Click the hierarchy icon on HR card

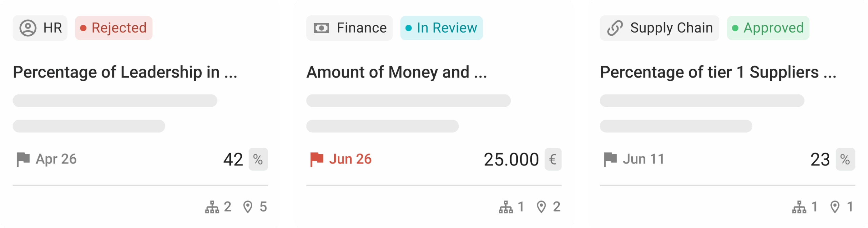212,207
